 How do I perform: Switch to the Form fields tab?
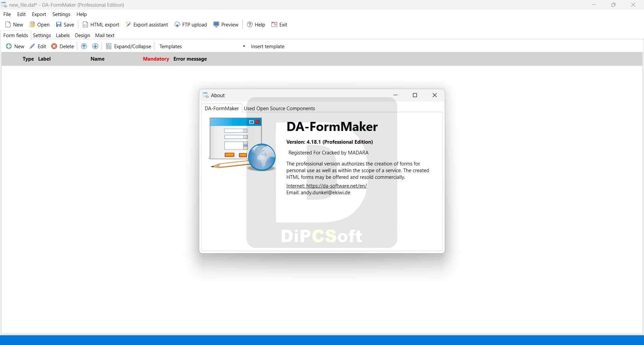coord(16,36)
